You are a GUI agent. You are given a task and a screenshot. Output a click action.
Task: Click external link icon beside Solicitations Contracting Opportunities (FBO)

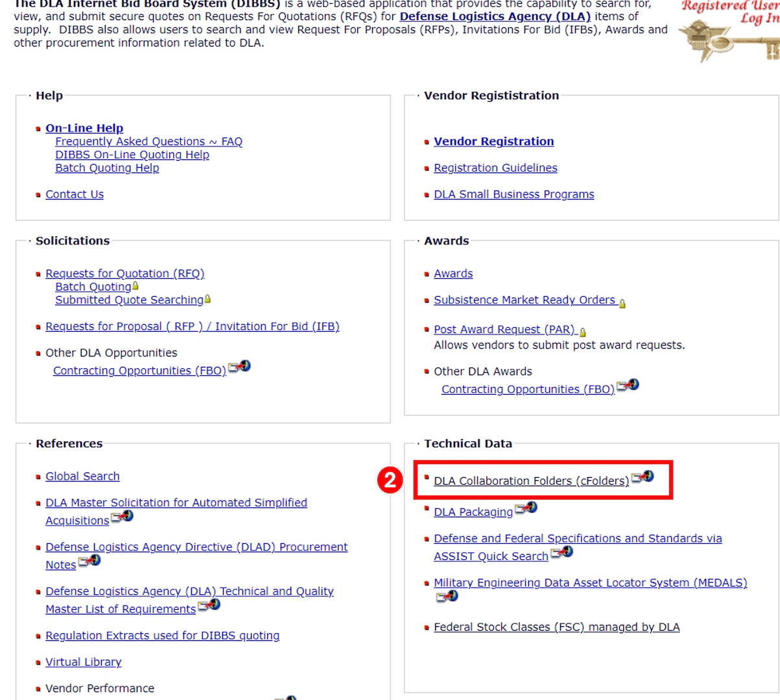[x=239, y=367]
